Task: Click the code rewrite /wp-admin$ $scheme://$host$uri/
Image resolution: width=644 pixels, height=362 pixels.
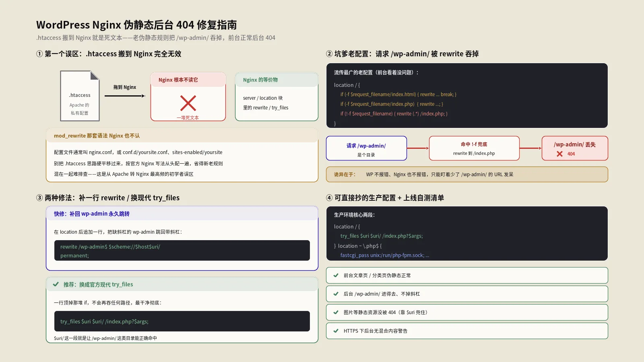Action: tap(110, 247)
